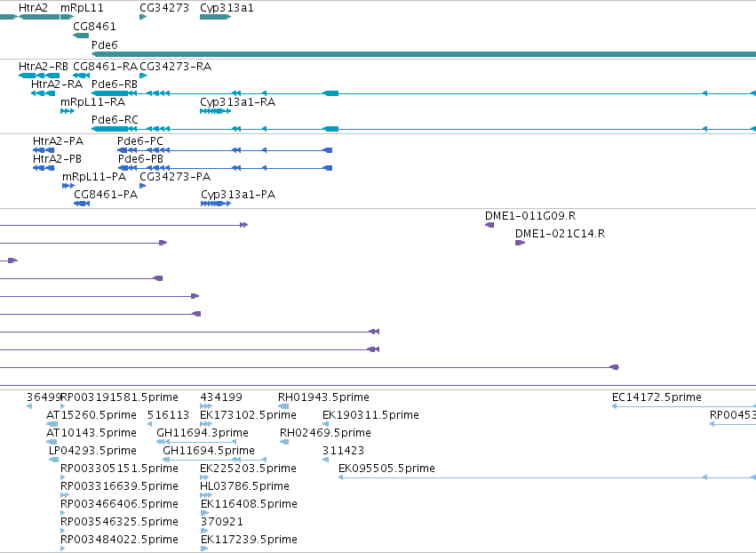Click the mRpL11 gene label
Viewport: 756px width, 553px height.
click(x=82, y=8)
